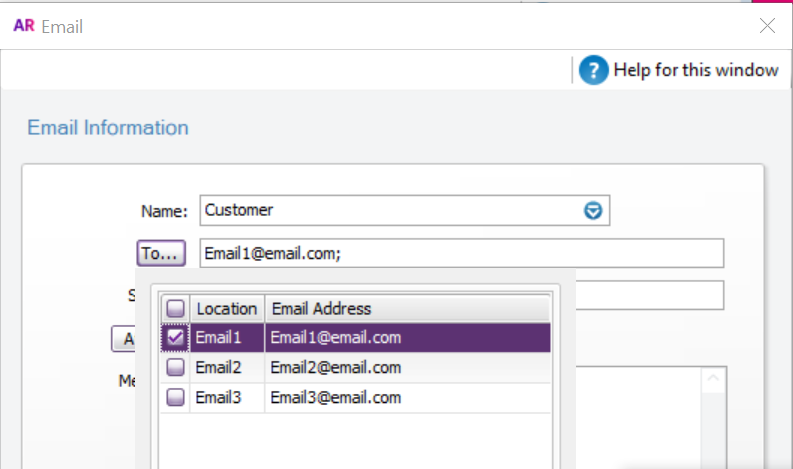
Task: Click the Email3@email.com address cell
Action: (336, 398)
